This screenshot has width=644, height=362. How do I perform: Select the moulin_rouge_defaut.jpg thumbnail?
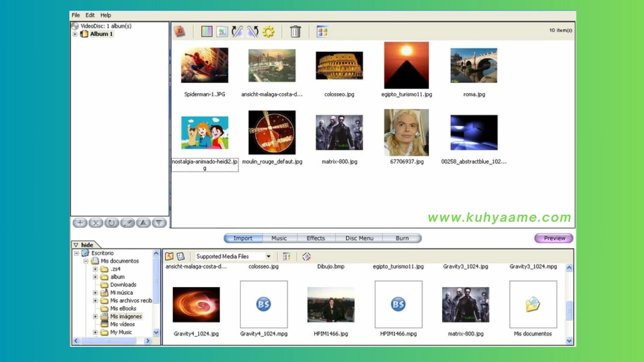tap(272, 133)
